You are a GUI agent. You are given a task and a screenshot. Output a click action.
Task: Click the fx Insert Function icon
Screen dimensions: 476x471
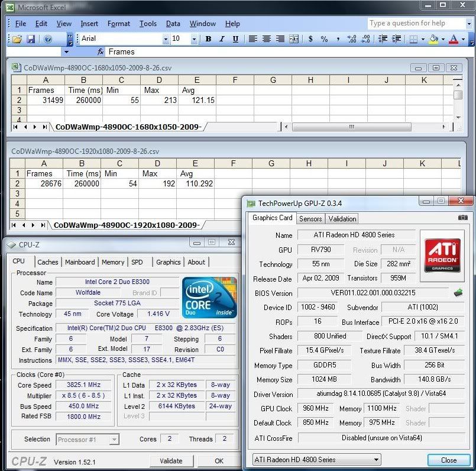click(101, 52)
